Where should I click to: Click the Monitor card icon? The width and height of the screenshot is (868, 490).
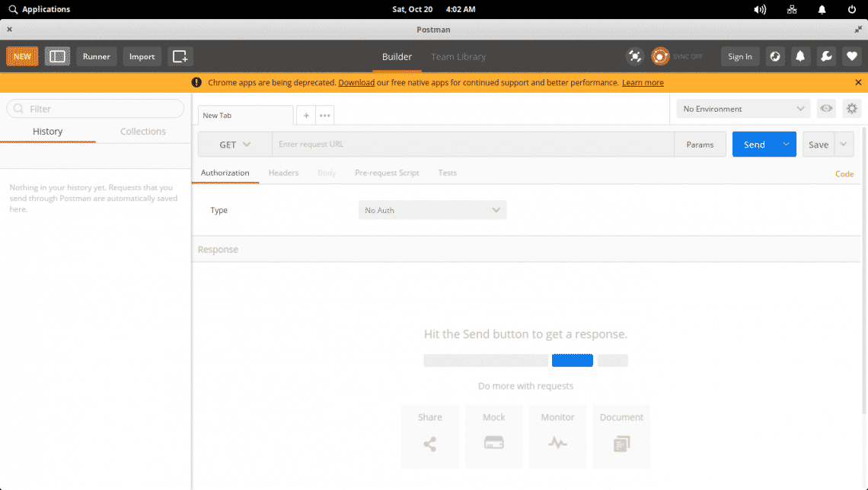coord(557,436)
